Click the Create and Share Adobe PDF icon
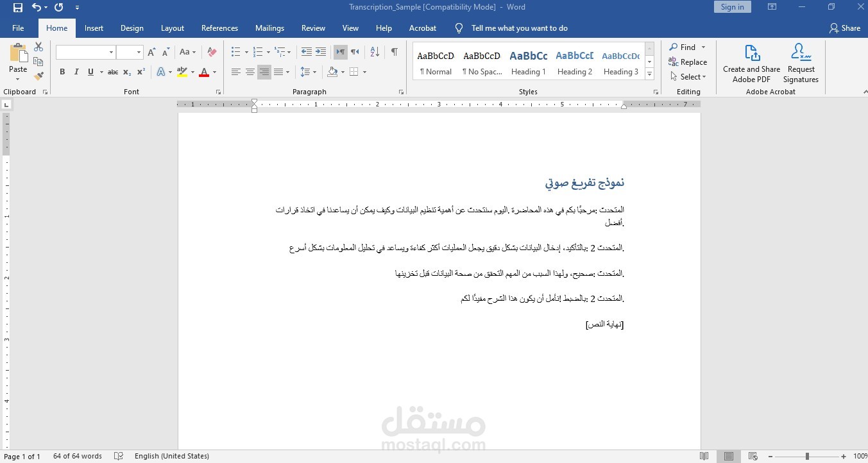868x463 pixels. [x=752, y=53]
